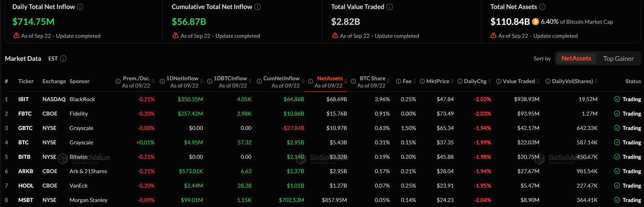Sort by 1DNetInflow using its sort arrows
Viewport: 644px width, 207px height.
tap(202, 81)
